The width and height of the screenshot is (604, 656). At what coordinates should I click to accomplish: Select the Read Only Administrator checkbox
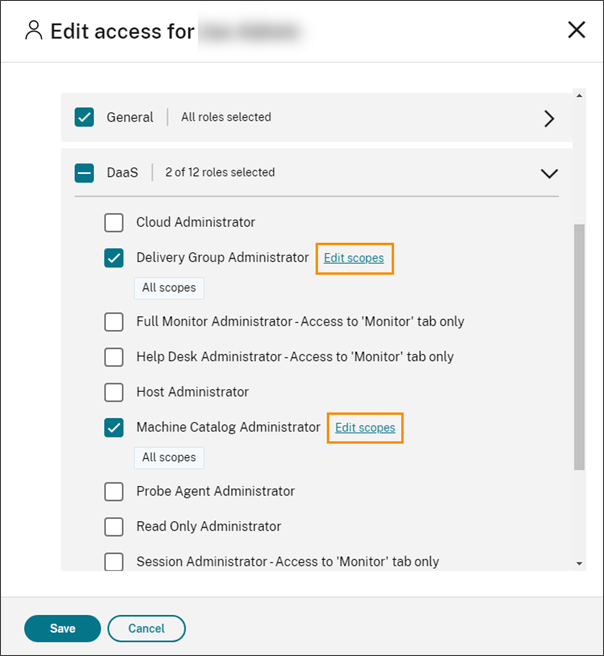[114, 527]
